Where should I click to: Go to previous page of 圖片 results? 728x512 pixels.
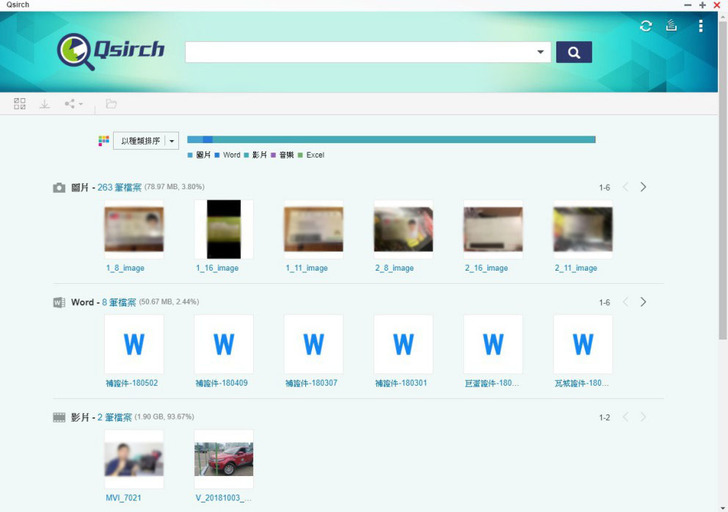625,187
